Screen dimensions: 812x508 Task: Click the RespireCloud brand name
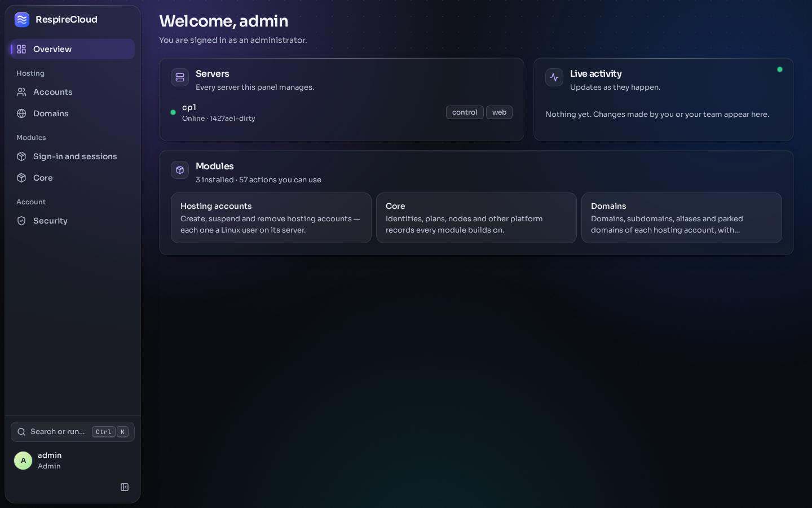click(x=67, y=20)
